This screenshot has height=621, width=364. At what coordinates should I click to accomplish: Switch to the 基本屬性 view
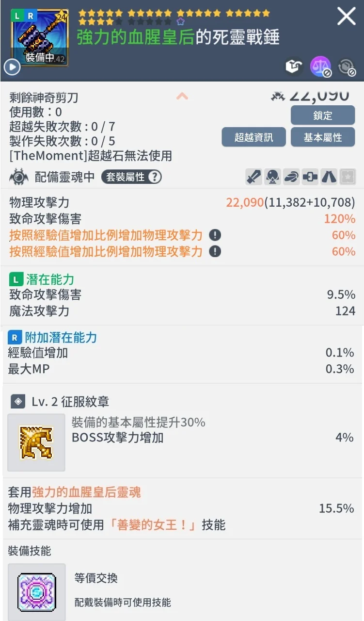click(323, 137)
